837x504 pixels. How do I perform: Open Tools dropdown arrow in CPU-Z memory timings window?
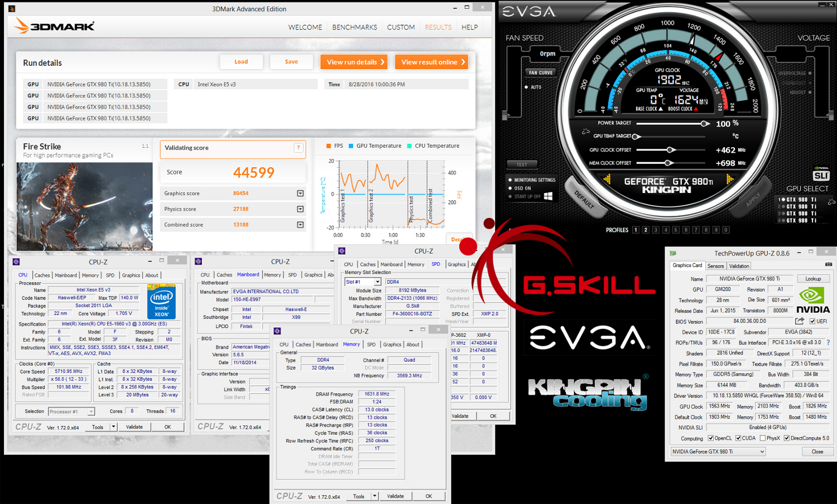374,496
